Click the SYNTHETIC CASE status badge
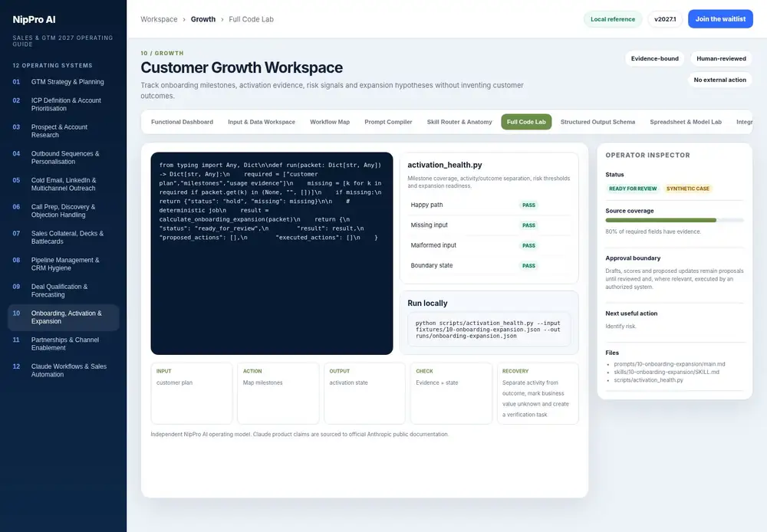The image size is (767, 532). 687,189
